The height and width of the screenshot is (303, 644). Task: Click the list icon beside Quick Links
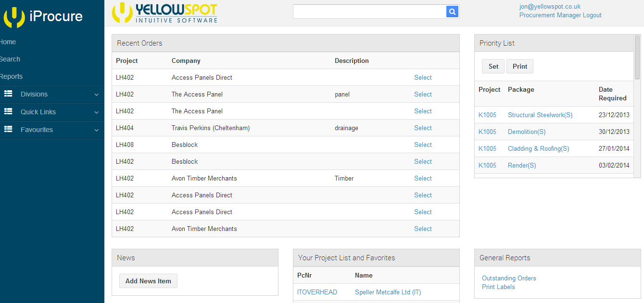point(8,112)
